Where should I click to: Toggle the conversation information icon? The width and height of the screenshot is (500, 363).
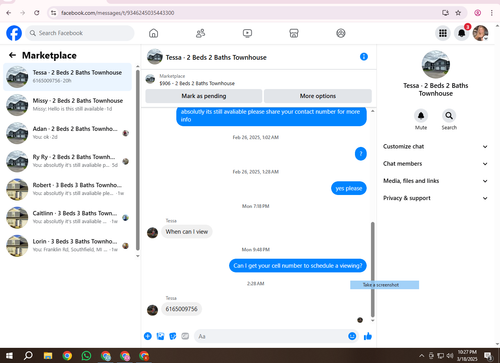(x=364, y=57)
